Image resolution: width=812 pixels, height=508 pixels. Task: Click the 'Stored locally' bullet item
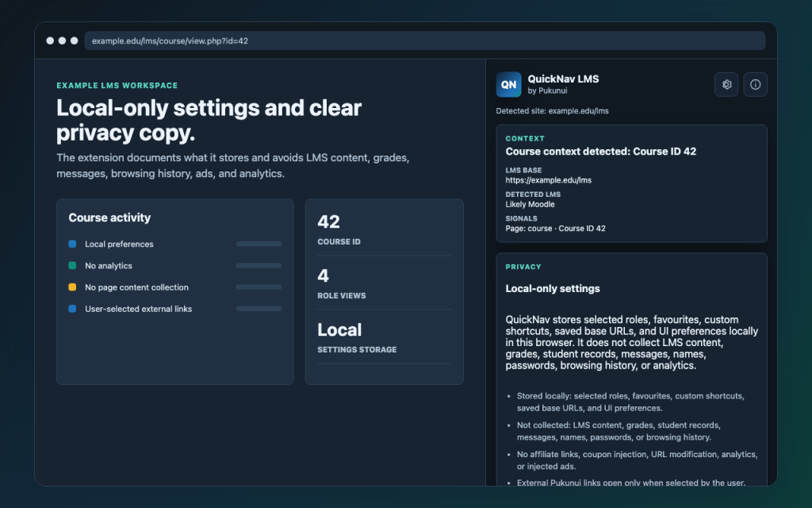tap(630, 402)
